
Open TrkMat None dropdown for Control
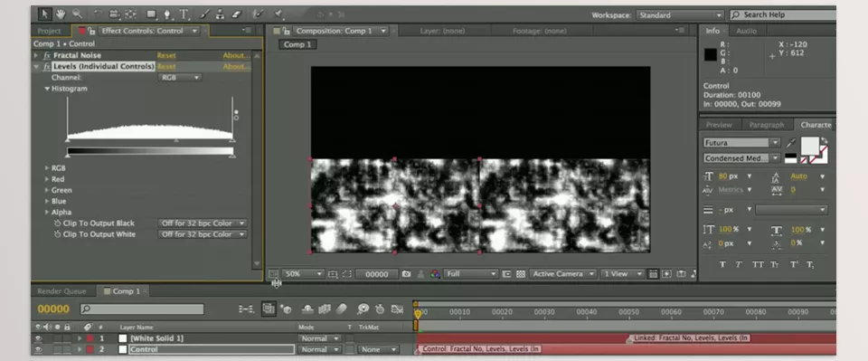click(x=379, y=350)
